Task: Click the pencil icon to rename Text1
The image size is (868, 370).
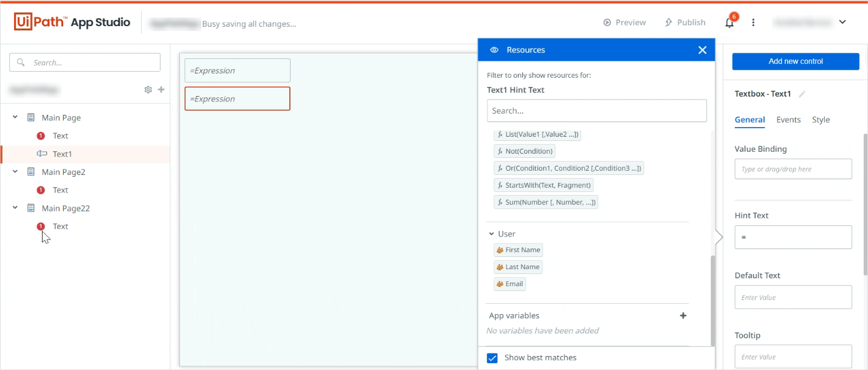Action: 802,94
